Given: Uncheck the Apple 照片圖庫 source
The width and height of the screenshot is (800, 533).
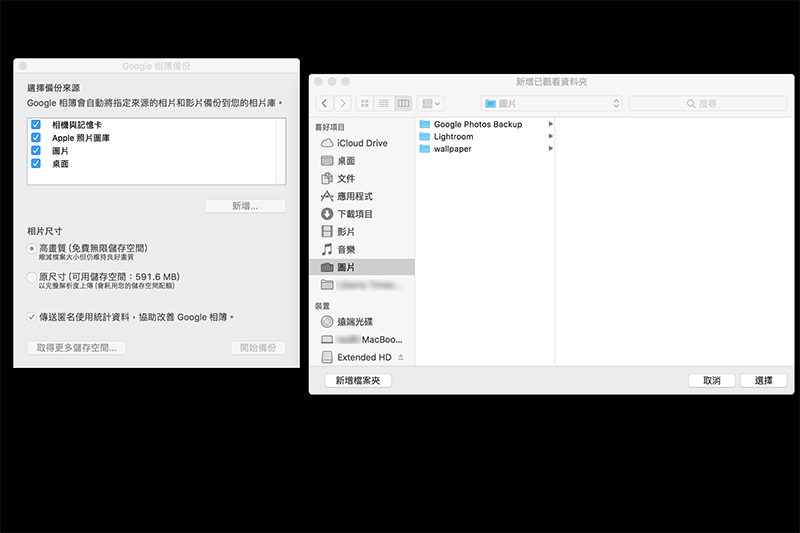Looking at the screenshot, I should point(36,138).
